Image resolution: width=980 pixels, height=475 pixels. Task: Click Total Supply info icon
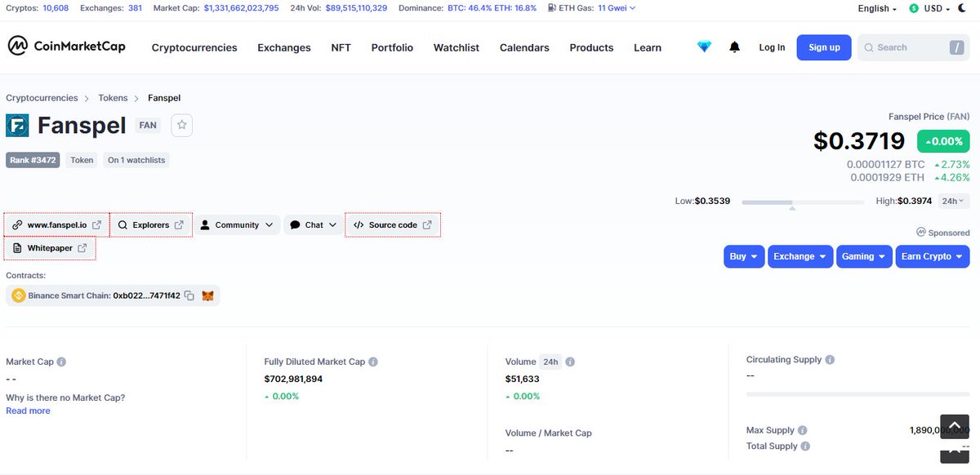(x=805, y=446)
